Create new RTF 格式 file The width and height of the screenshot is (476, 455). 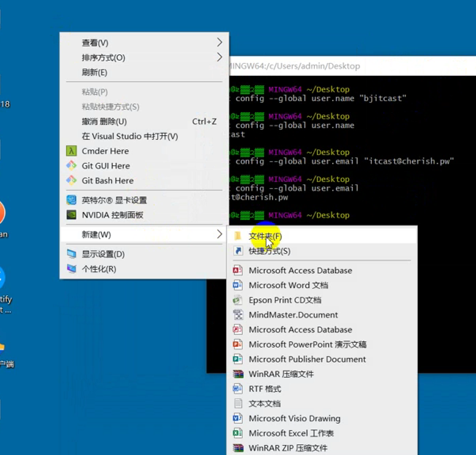pos(322,389)
